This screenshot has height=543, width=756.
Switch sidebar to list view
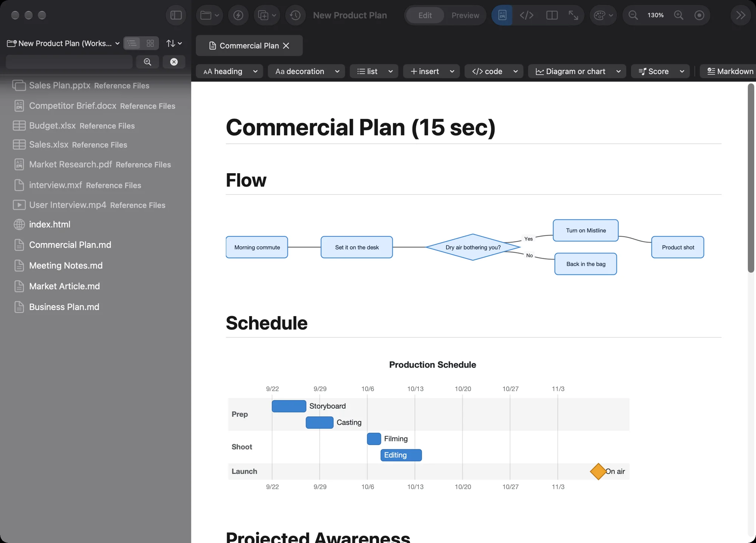tap(132, 43)
